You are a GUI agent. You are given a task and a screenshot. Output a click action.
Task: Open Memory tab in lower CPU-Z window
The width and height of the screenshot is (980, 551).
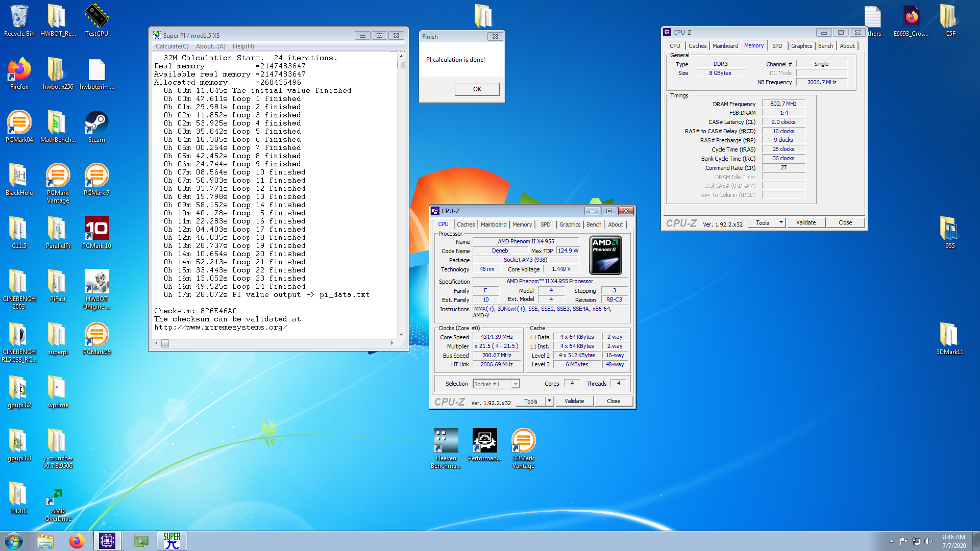[x=522, y=224]
